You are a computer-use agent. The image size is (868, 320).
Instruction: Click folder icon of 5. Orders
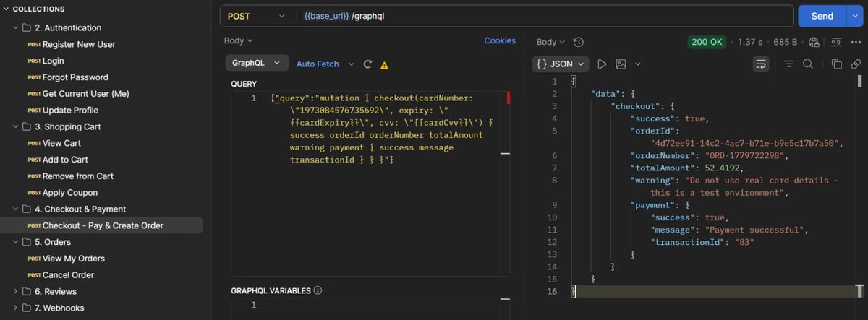[x=27, y=242]
